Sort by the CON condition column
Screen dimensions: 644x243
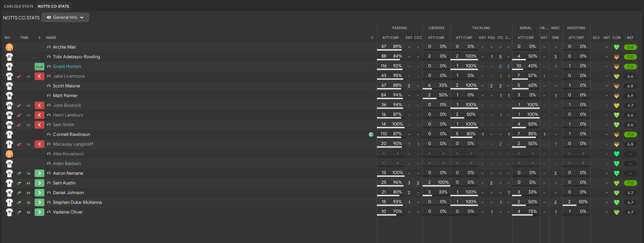(617, 37)
